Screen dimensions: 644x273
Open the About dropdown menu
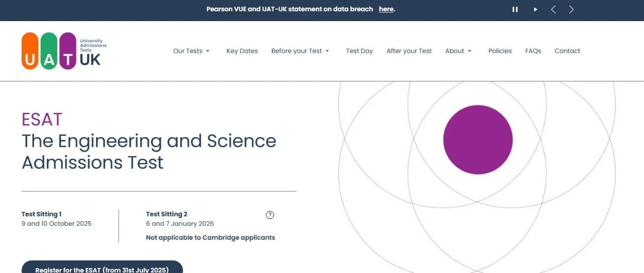(458, 51)
